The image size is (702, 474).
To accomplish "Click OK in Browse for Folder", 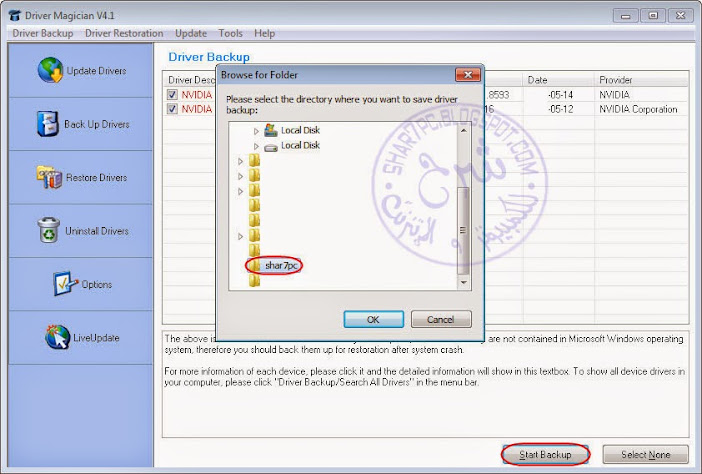I will pos(373,319).
